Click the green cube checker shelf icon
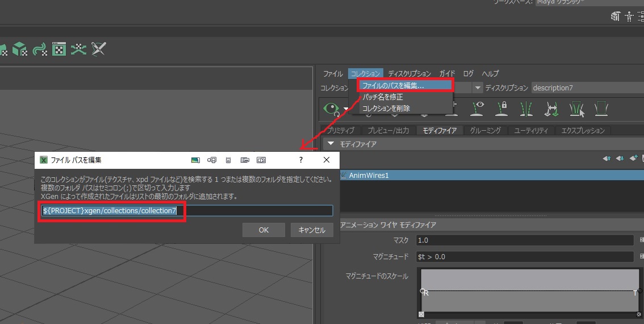This screenshot has width=644, height=324. coord(20,49)
